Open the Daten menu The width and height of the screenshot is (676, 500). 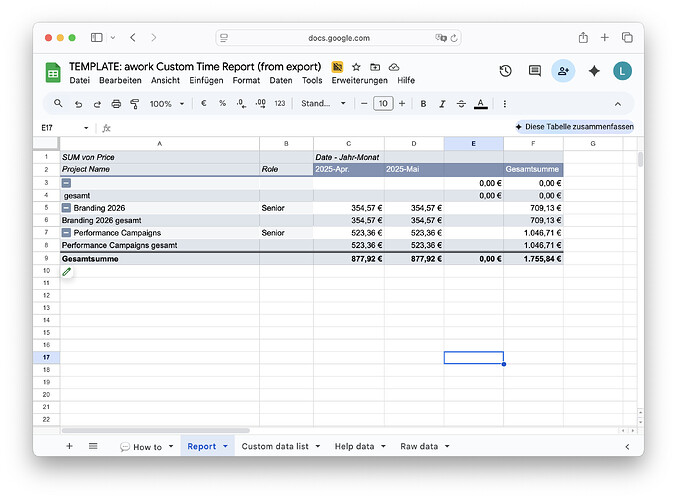[x=281, y=81]
